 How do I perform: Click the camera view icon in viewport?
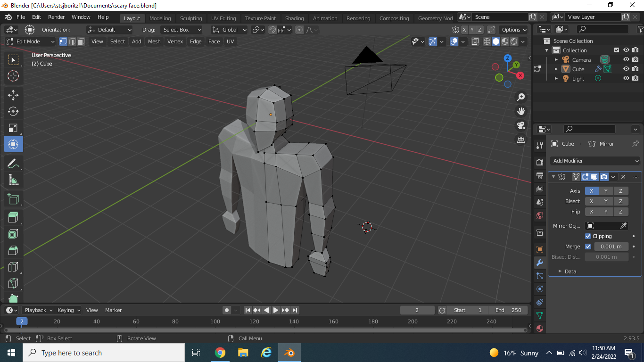[521, 125]
